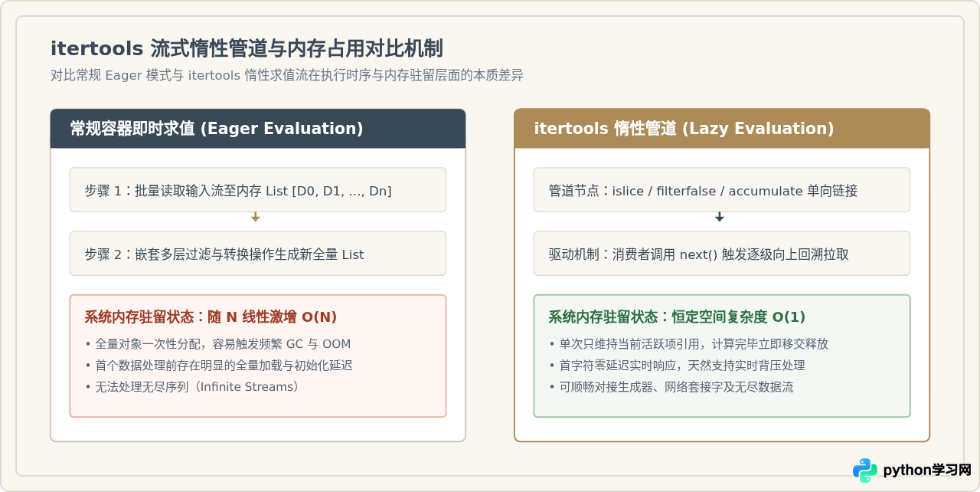The height and width of the screenshot is (492, 980).
Task: Select the '步骤 1：批量读取输入流至内存' box
Action: [258, 190]
